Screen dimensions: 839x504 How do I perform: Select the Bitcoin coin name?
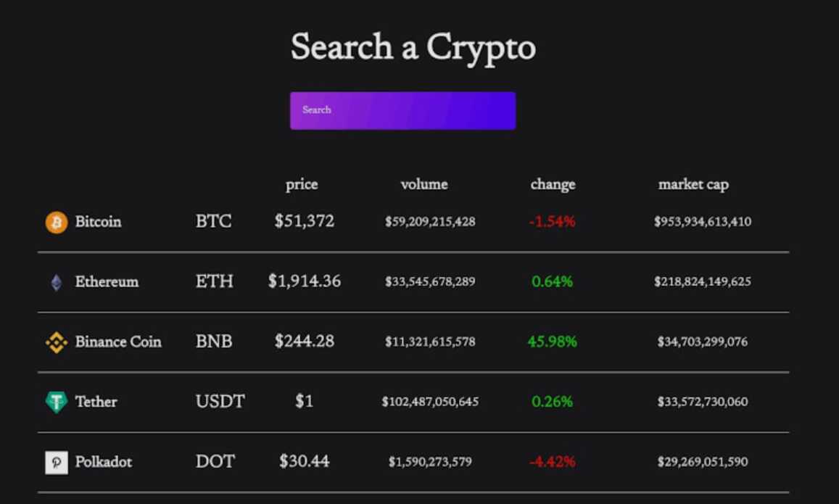point(98,221)
